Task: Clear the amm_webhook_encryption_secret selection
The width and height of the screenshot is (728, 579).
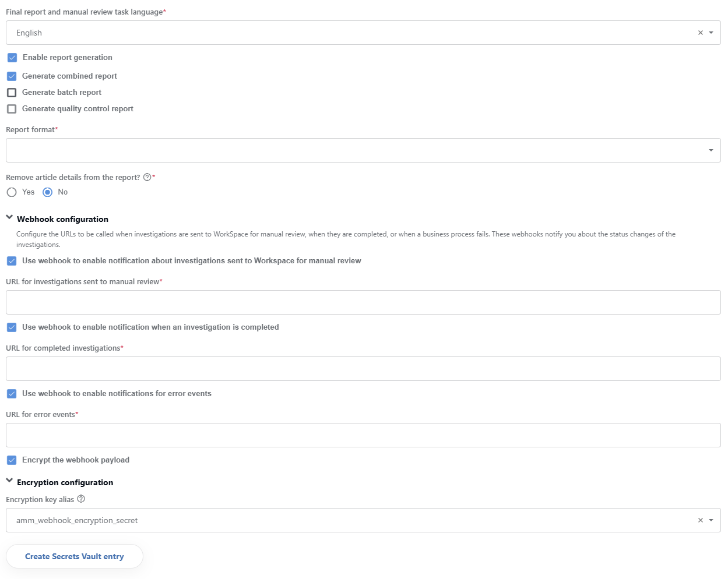Action: pyautogui.click(x=700, y=520)
